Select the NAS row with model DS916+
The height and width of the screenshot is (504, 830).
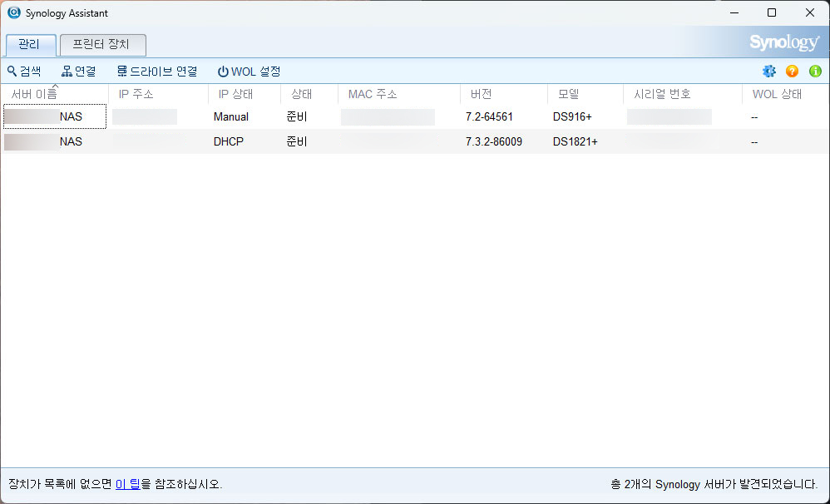pos(415,116)
